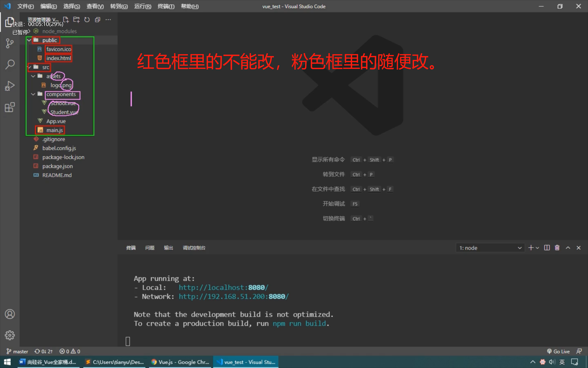Viewport: 588px width, 368px height.
Task: Click the master branch indicator
Action: click(17, 351)
